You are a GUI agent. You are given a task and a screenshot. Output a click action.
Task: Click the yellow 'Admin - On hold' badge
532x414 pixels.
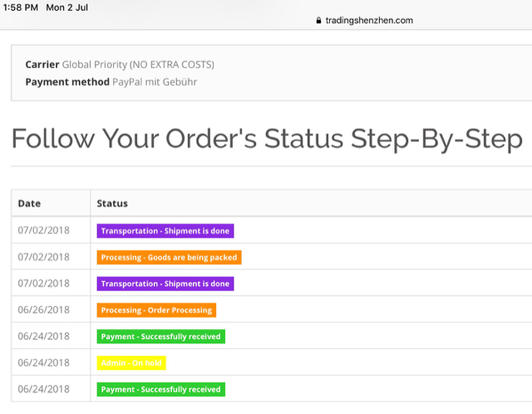pos(131,362)
